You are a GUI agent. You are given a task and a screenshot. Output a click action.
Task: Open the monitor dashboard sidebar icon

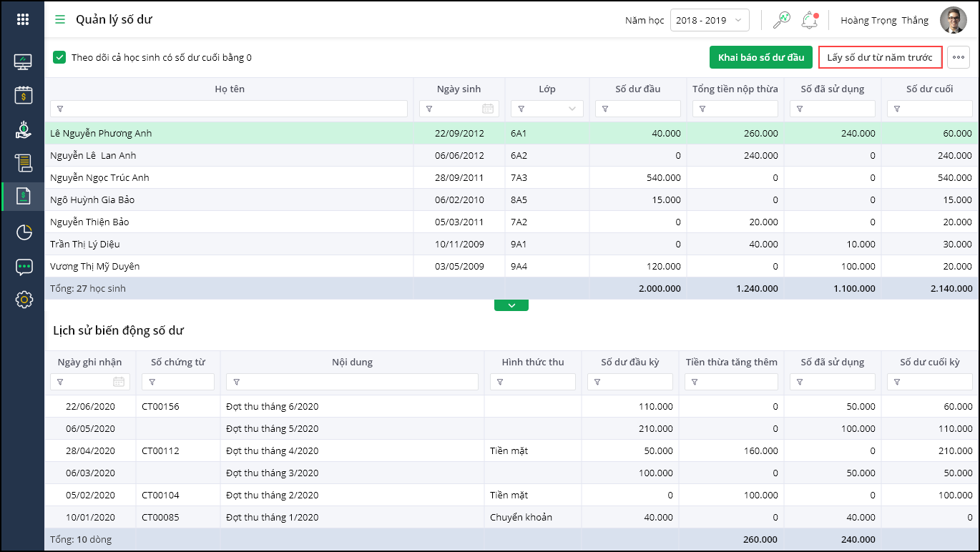23,62
